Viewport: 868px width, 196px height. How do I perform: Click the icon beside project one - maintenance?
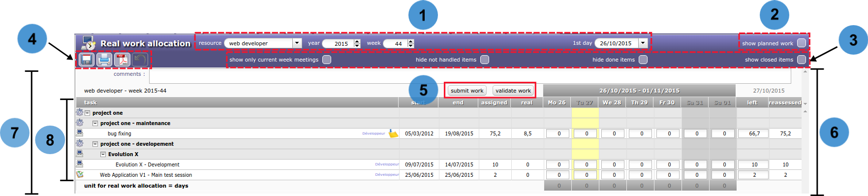[79, 123]
